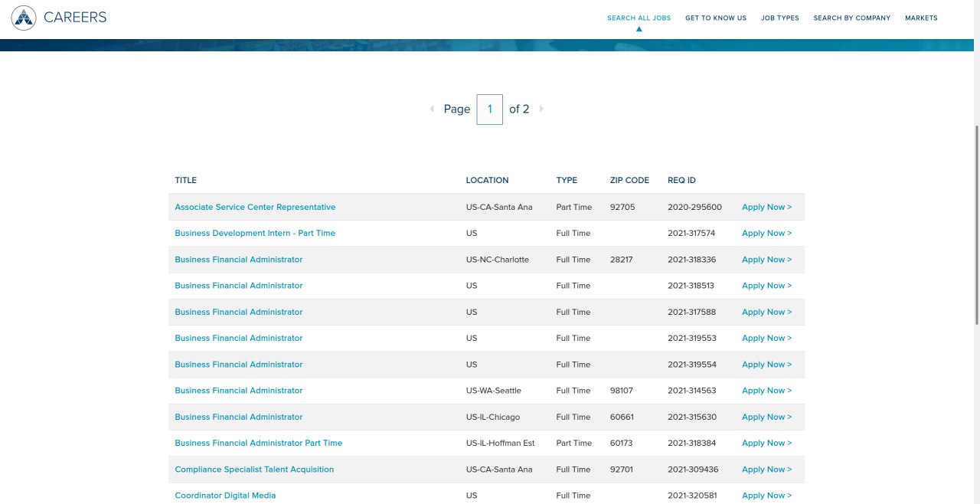
Task: Open Coordinator Digital Media job
Action: [x=225, y=496]
